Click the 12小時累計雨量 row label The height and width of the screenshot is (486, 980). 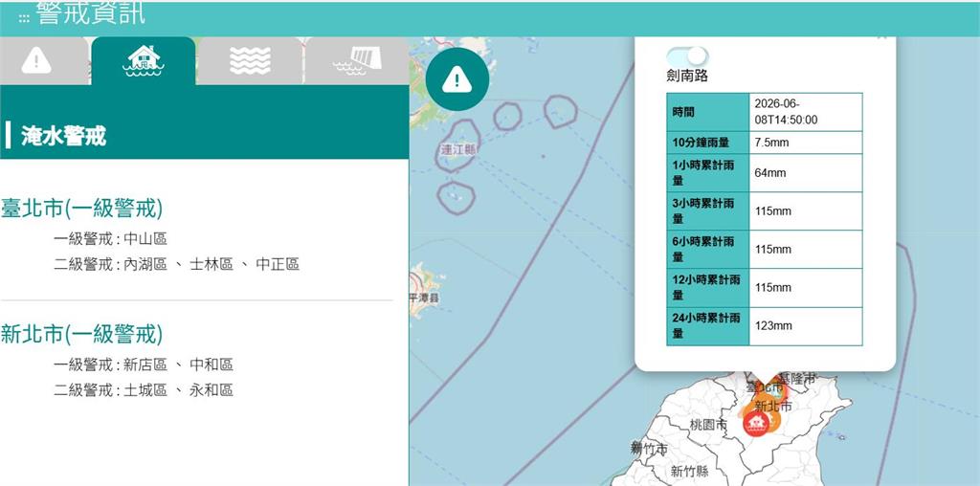(x=707, y=287)
